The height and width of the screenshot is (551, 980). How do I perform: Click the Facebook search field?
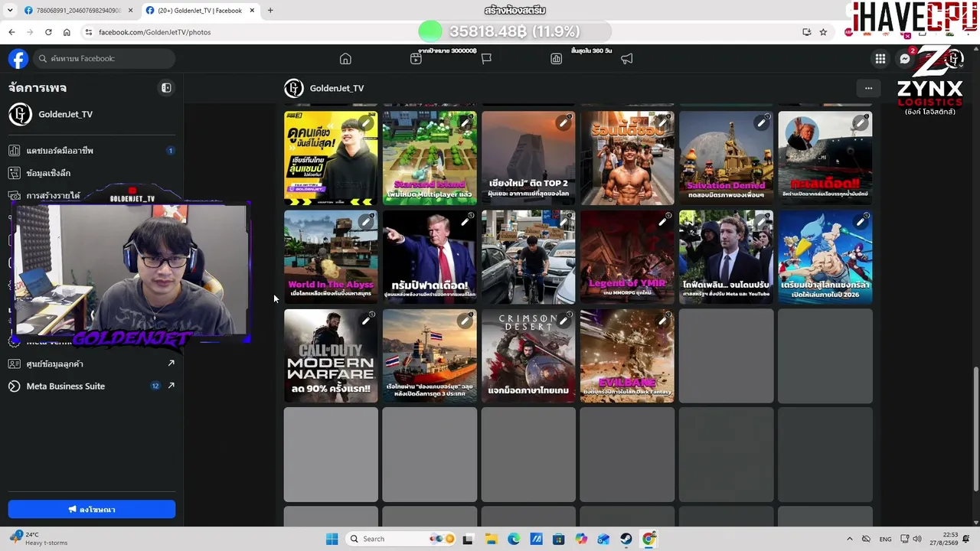(103, 59)
